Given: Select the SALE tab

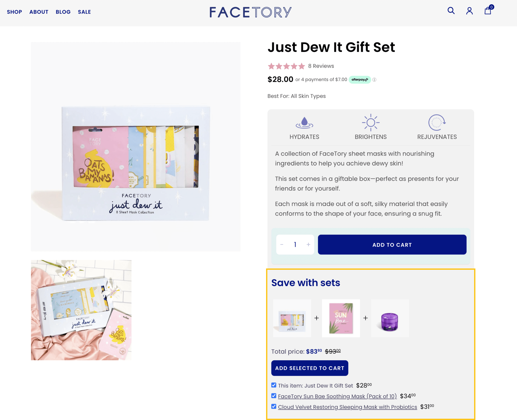Looking at the screenshot, I should click(x=84, y=12).
